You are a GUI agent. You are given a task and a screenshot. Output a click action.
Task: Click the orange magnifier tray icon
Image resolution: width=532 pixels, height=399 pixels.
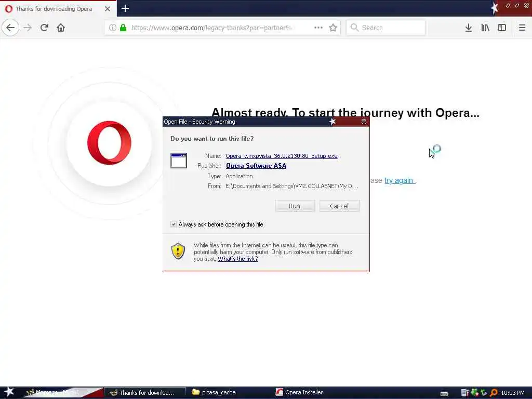[x=494, y=393]
